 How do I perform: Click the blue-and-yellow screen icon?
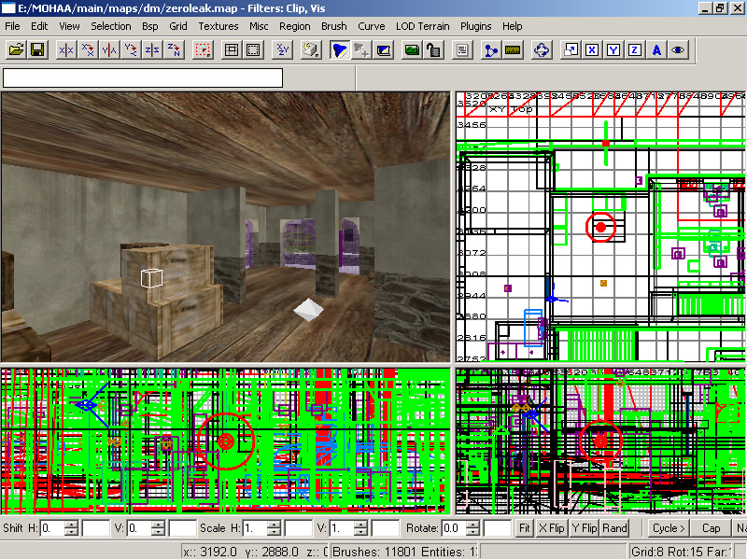click(x=384, y=49)
